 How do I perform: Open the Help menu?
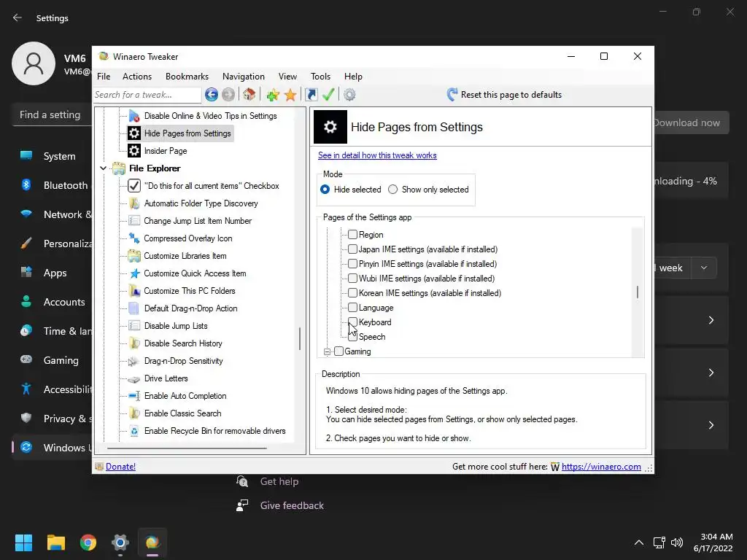tap(353, 76)
